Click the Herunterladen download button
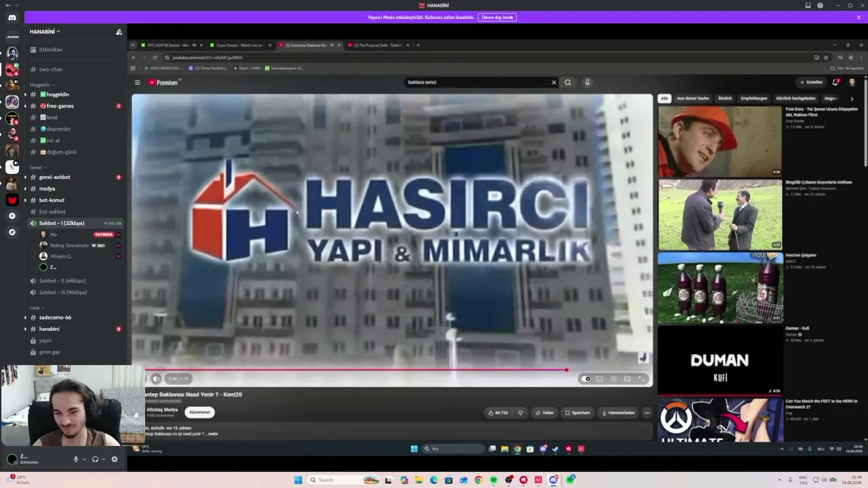Image resolution: width=868 pixels, height=488 pixels. (618, 413)
